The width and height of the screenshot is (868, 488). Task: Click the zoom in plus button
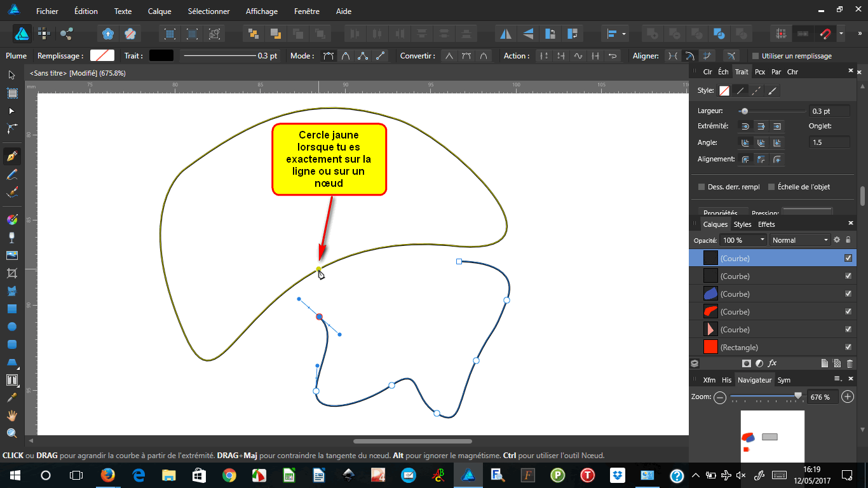tap(848, 397)
